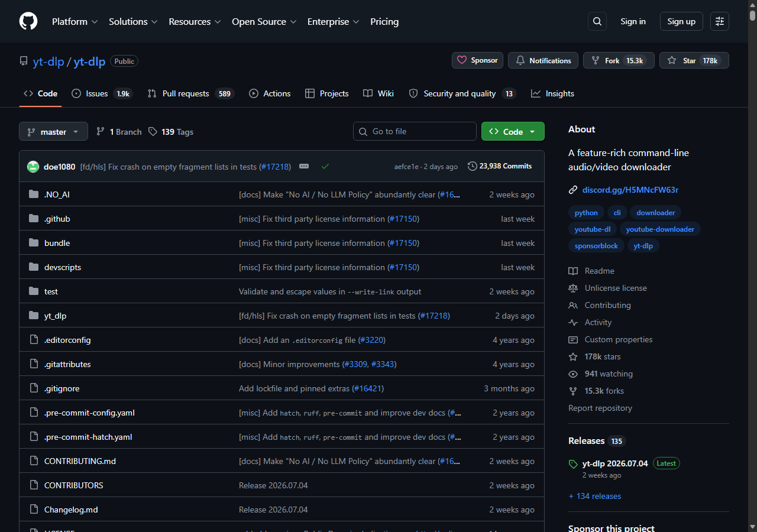Screen dimensions: 757x532
Task: Click the youtube-downloader topic tag
Action: point(660,229)
